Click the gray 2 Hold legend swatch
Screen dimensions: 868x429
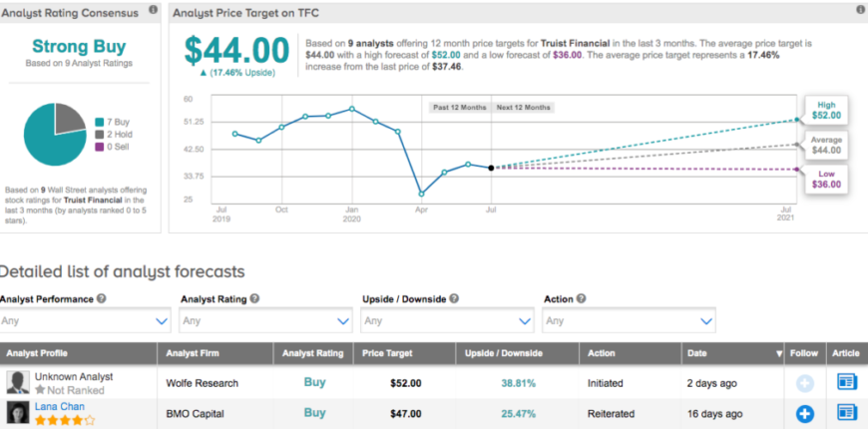[100, 135]
